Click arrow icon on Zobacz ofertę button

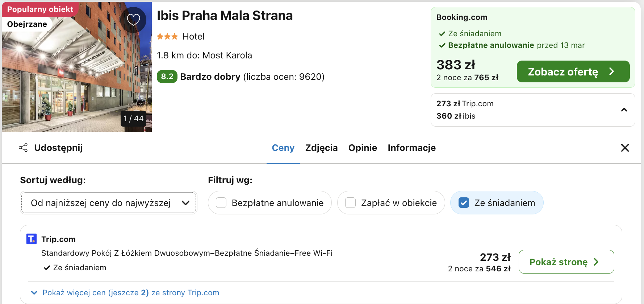coord(612,71)
